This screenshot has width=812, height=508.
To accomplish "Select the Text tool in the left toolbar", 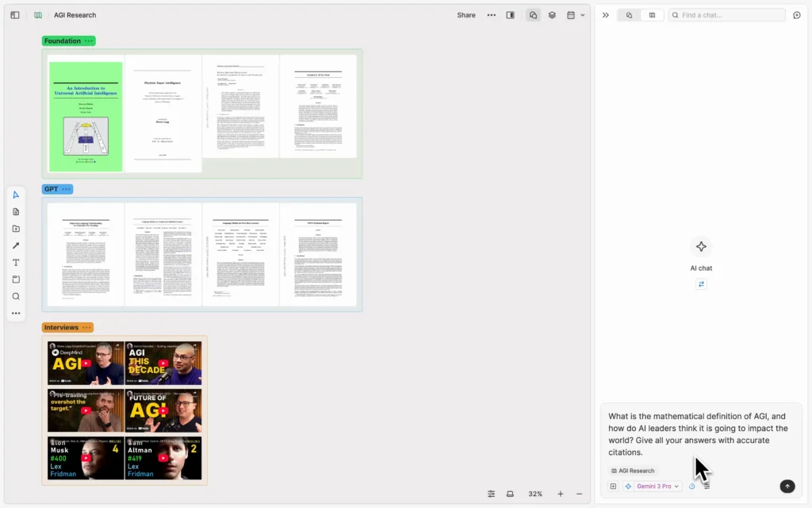I will click(x=16, y=262).
